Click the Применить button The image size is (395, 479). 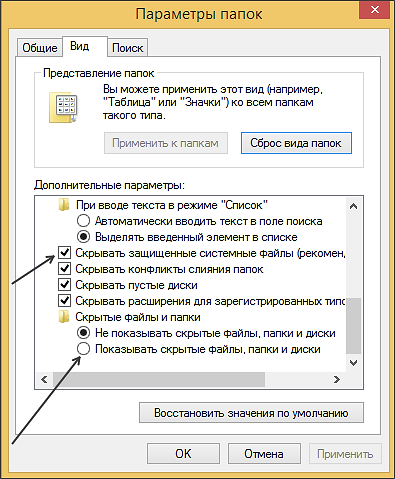tap(345, 454)
